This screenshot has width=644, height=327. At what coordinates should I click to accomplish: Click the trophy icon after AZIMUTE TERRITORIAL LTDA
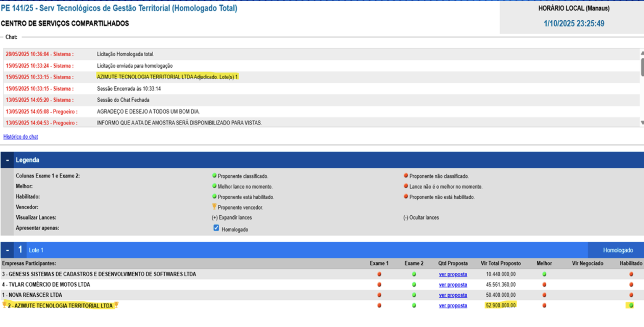click(117, 305)
